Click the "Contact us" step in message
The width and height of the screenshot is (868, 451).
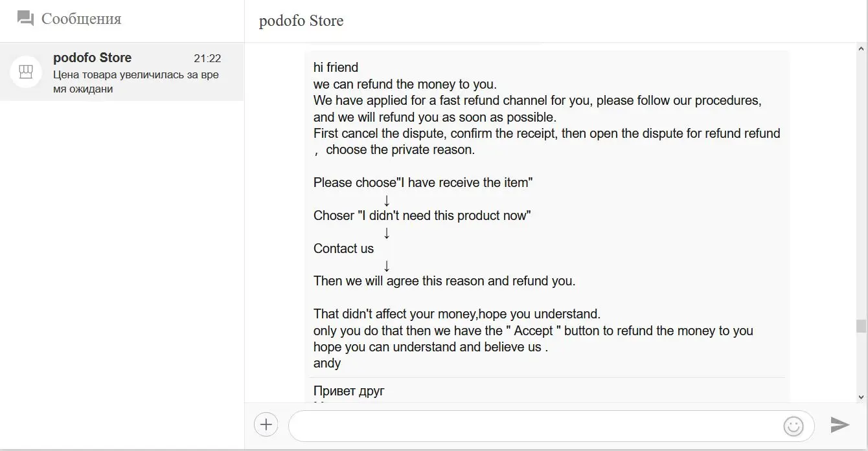click(x=343, y=248)
